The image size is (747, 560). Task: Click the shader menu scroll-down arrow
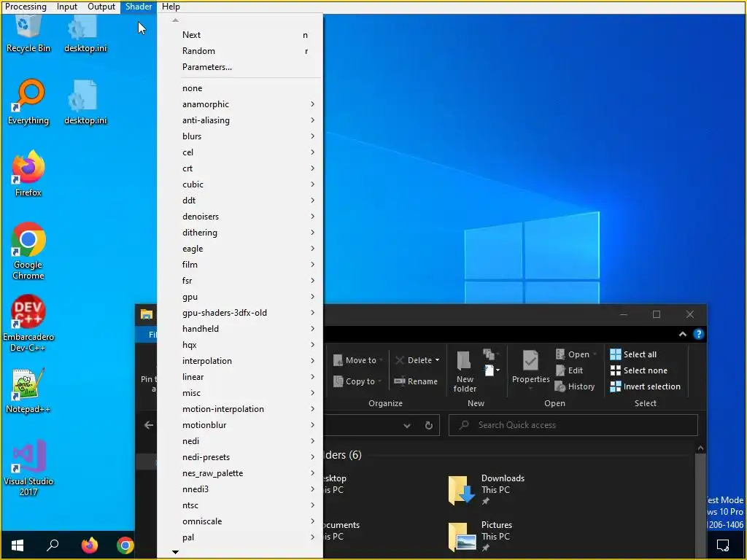(175, 553)
